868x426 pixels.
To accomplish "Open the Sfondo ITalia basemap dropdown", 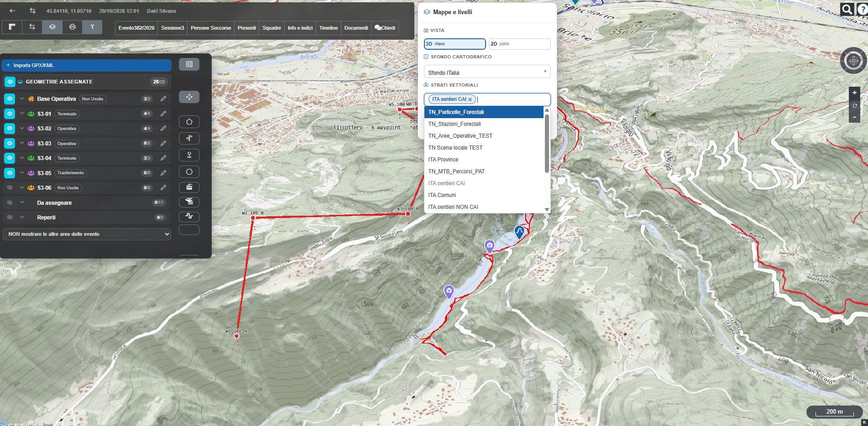I will click(487, 73).
